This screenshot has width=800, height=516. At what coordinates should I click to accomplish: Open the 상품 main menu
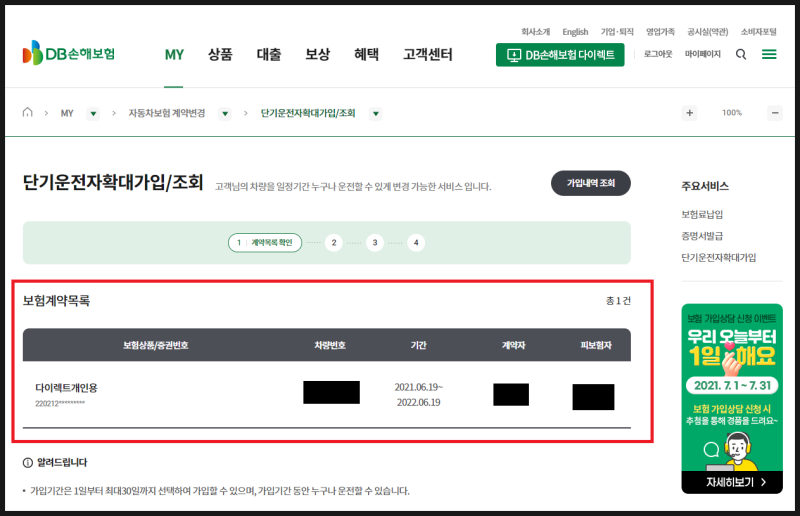pos(220,55)
